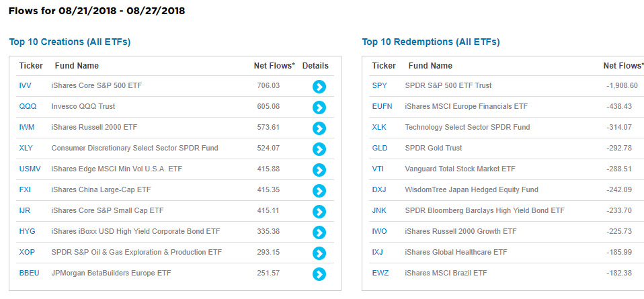644x299 pixels.
Task: Open details arrow for BBEU row
Action: click(319, 274)
